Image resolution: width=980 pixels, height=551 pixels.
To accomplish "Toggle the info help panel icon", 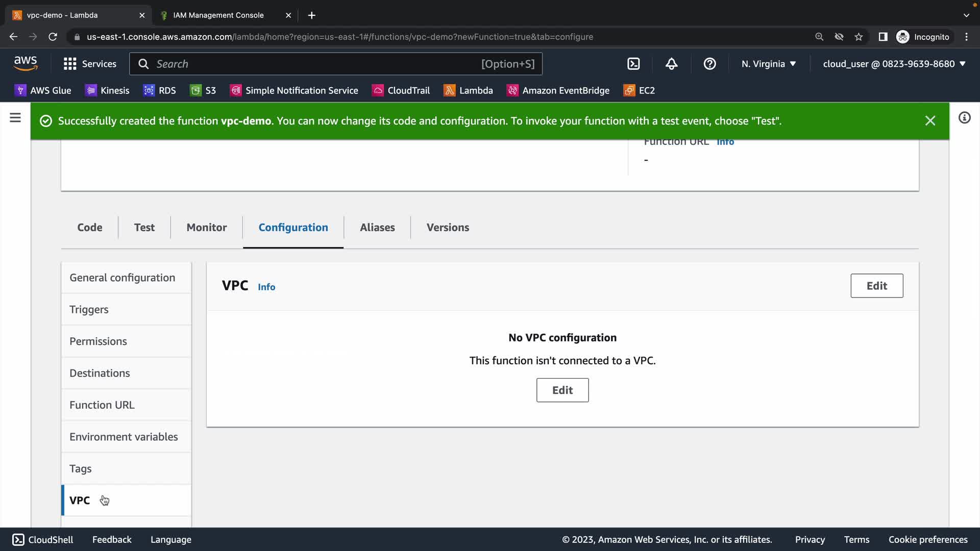I will point(964,118).
